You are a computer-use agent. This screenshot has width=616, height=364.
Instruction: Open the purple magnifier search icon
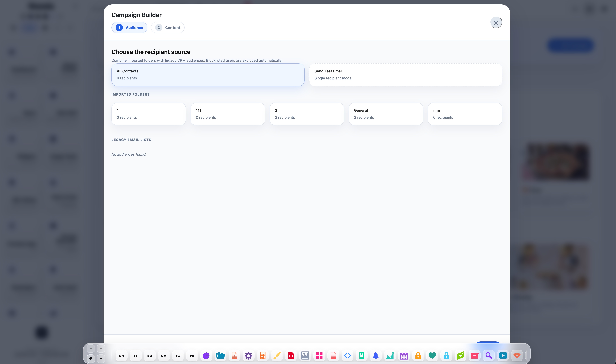tap(489, 355)
